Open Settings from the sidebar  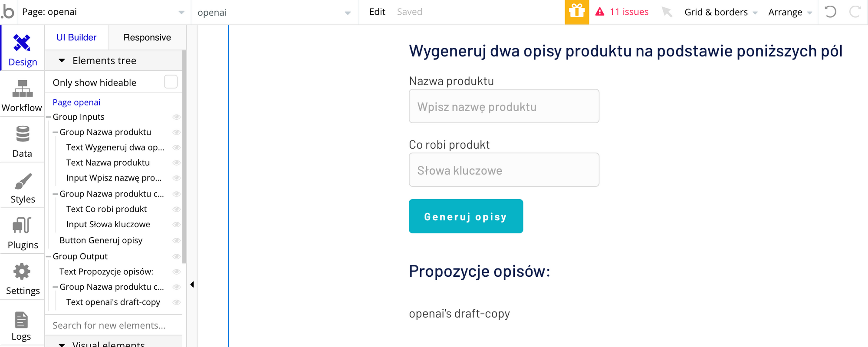22,278
